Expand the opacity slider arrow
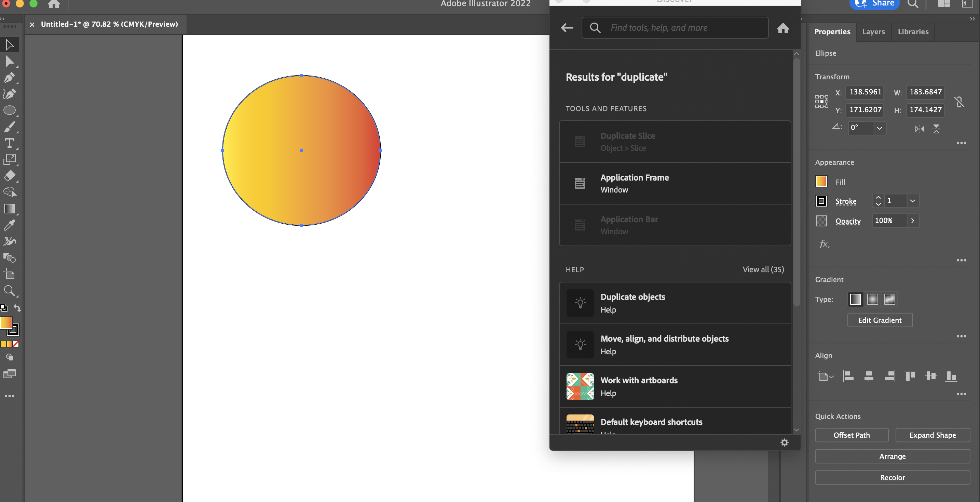Image resolution: width=980 pixels, height=502 pixels. click(912, 221)
